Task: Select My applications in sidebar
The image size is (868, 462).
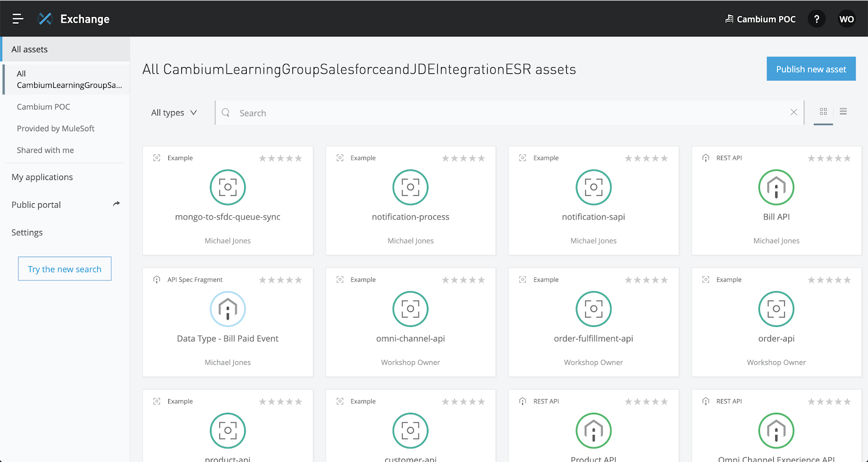Action: pos(42,177)
